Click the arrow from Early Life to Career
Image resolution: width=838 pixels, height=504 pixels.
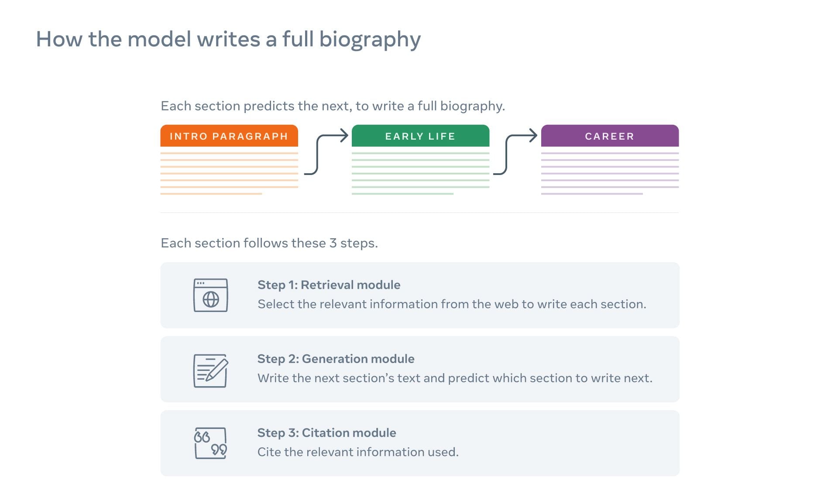coord(515,153)
